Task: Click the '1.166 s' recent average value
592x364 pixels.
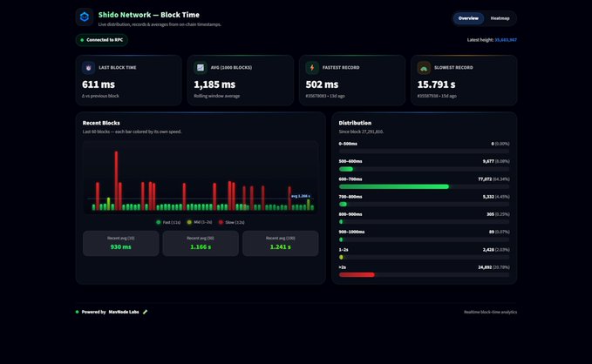Action: point(201,247)
